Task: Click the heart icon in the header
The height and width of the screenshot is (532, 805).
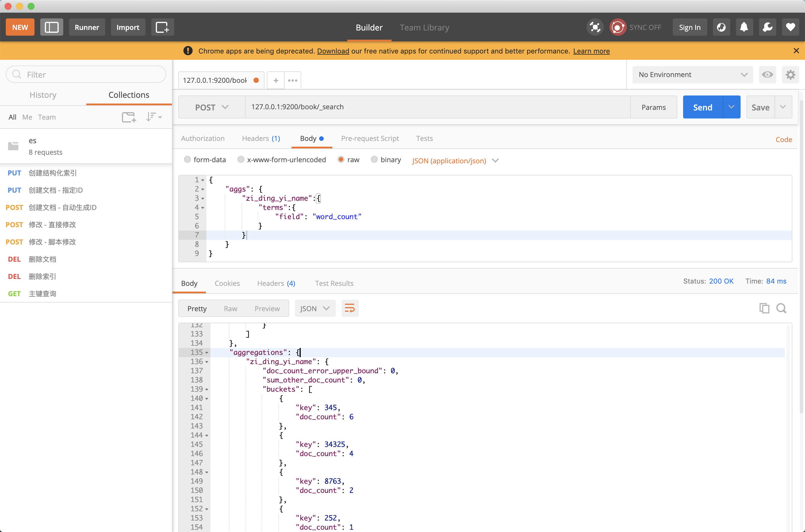Action: (x=790, y=27)
